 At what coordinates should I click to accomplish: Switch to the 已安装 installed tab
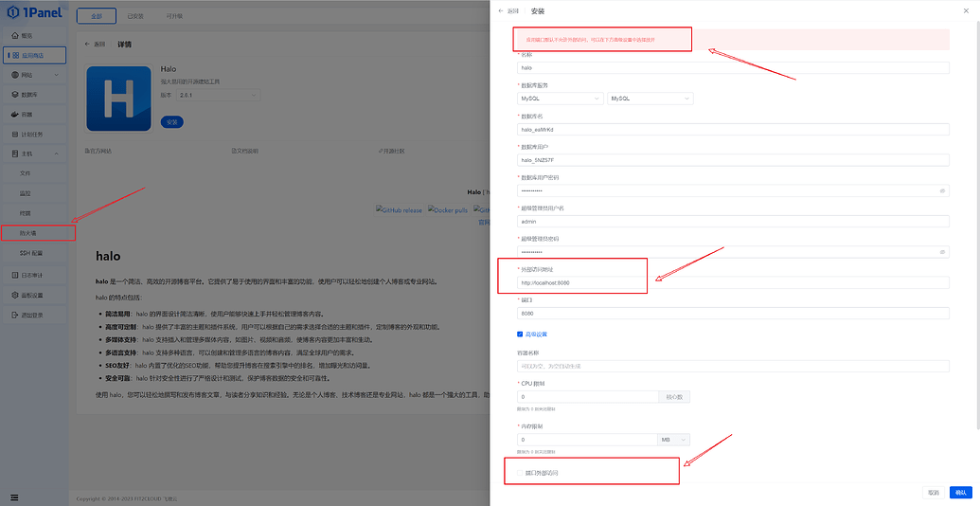coord(135,16)
